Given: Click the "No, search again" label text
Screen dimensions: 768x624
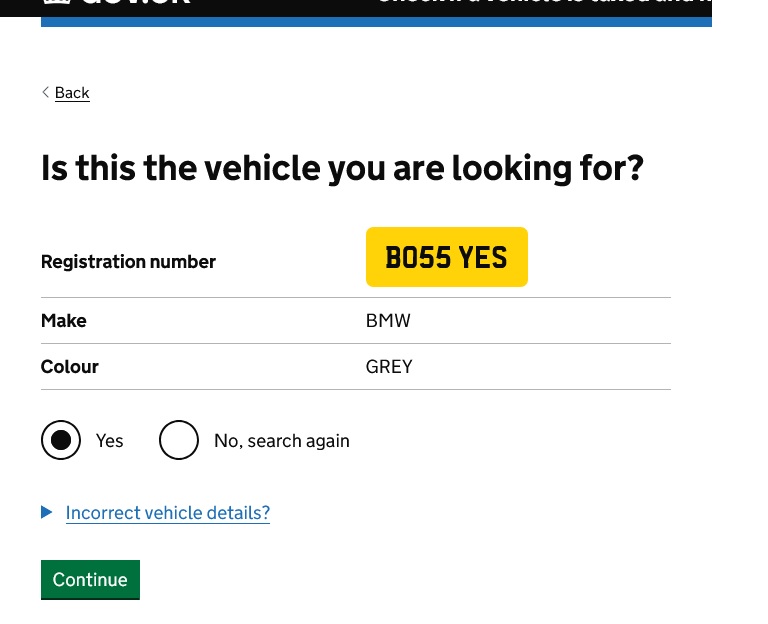Looking at the screenshot, I should [x=281, y=441].
